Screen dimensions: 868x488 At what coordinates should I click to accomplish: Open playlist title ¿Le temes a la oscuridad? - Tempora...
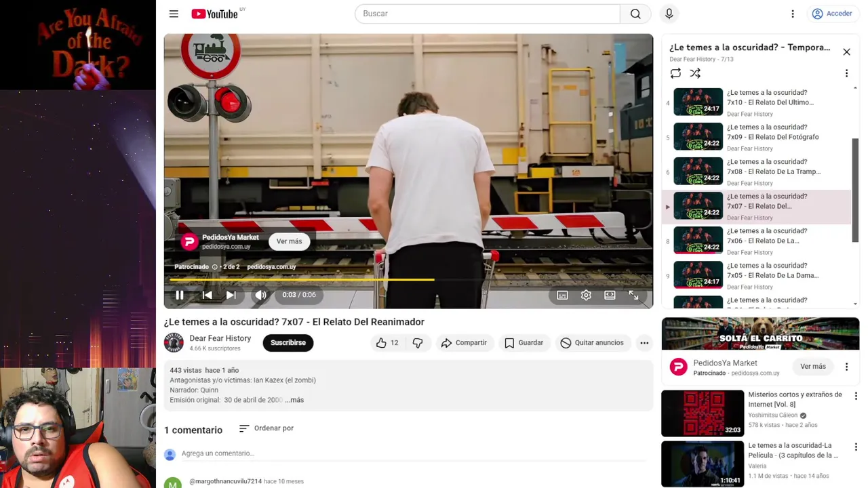749,47
